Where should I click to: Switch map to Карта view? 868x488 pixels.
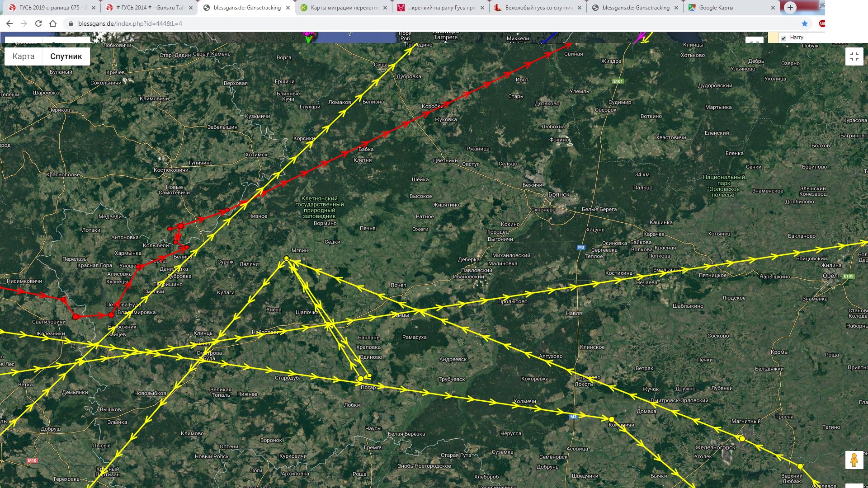click(24, 56)
